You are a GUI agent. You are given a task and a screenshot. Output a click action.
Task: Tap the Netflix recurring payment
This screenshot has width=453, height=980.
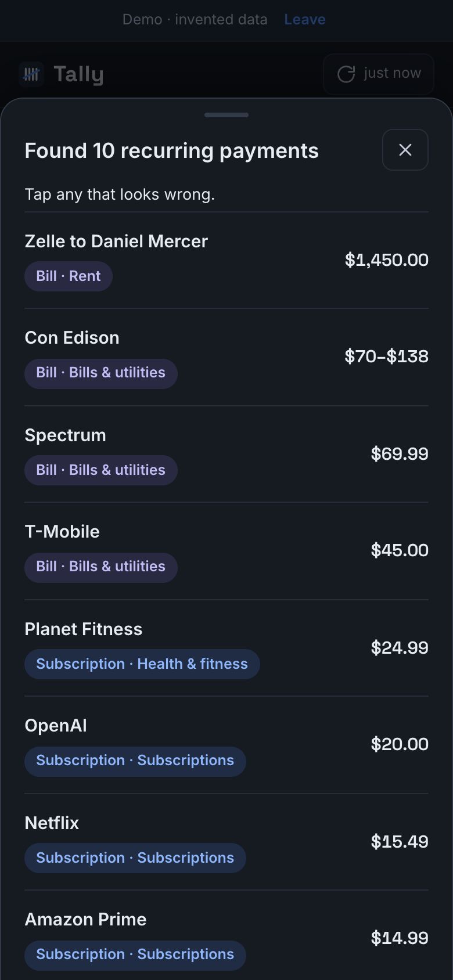(227, 842)
